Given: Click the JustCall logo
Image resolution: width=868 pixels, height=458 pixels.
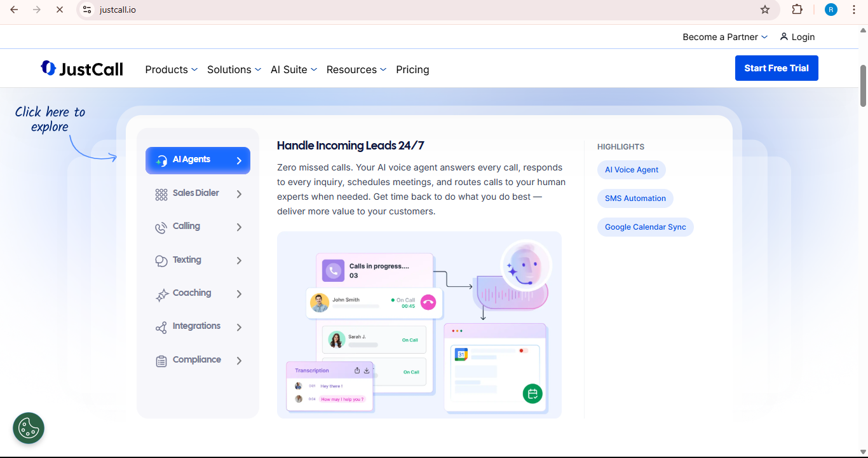Looking at the screenshot, I should 82,69.
